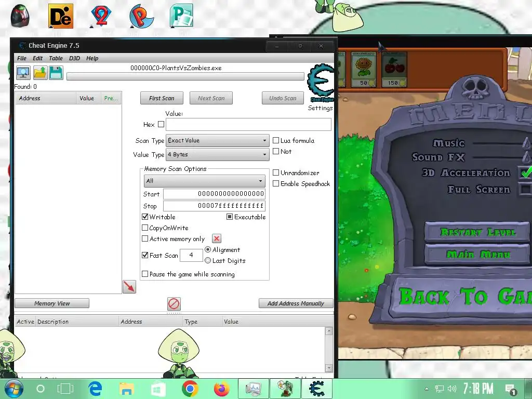Open the De desktop shortcut
The width and height of the screenshot is (532, 399).
pyautogui.click(x=61, y=16)
